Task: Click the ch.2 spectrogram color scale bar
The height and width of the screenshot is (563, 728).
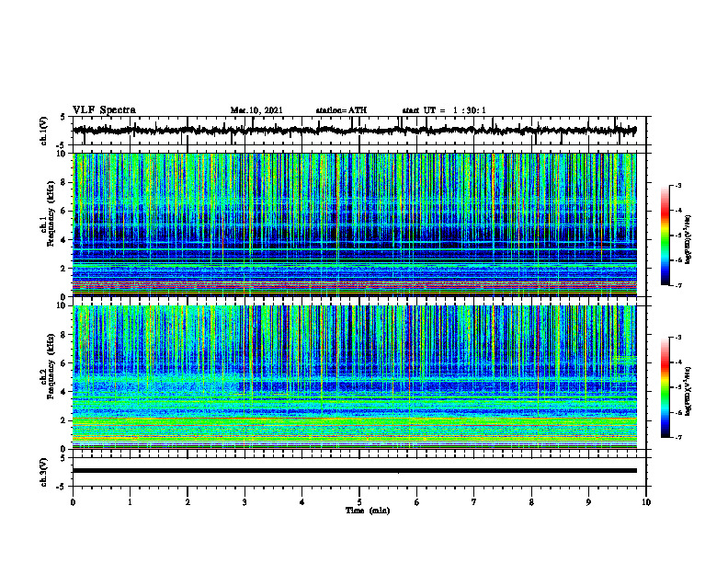Action: [665, 387]
